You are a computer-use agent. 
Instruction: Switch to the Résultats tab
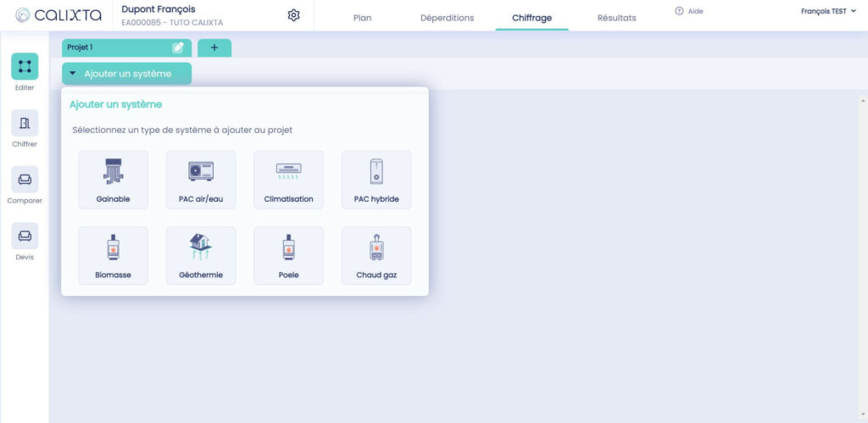(x=617, y=18)
